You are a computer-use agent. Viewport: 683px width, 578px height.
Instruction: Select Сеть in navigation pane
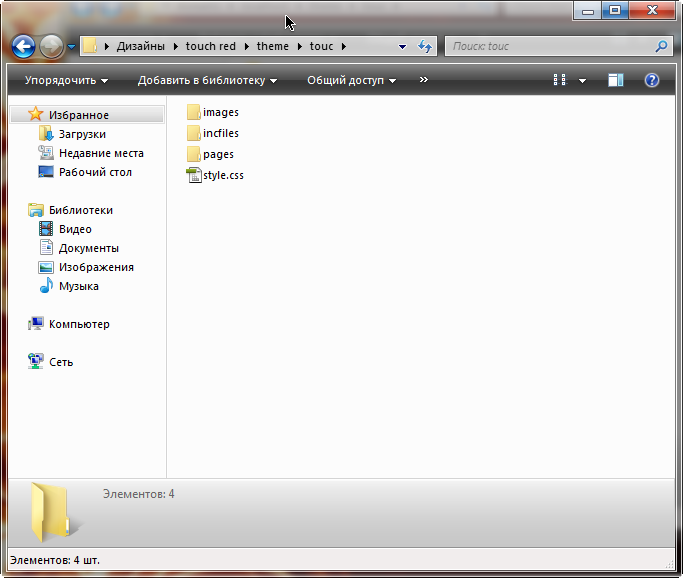61,362
